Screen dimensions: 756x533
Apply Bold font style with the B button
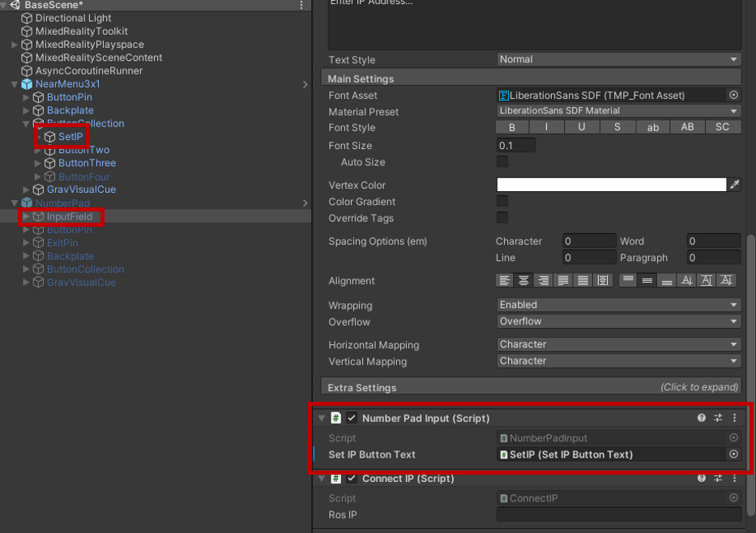pyautogui.click(x=511, y=126)
